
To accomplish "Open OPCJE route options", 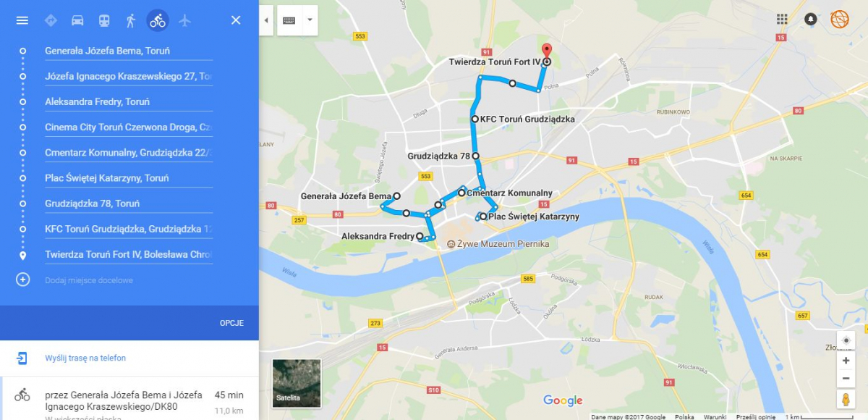I will 231,323.
